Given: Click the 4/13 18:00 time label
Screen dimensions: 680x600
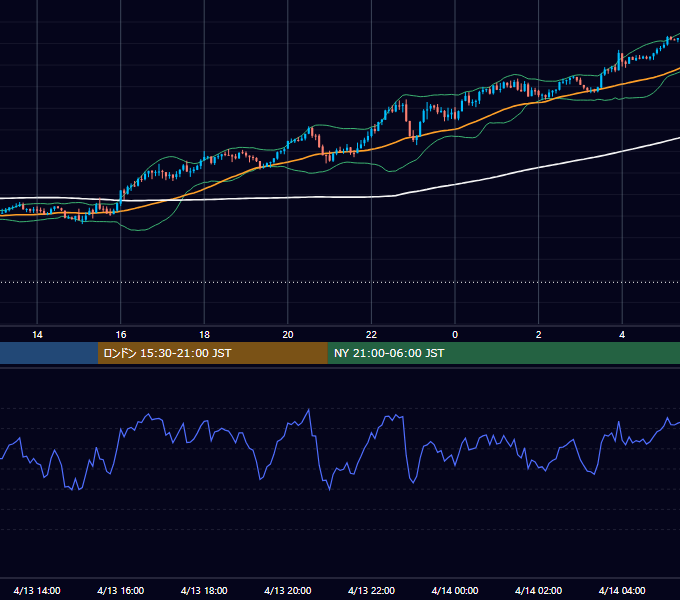Looking at the screenshot, I should point(204,590).
